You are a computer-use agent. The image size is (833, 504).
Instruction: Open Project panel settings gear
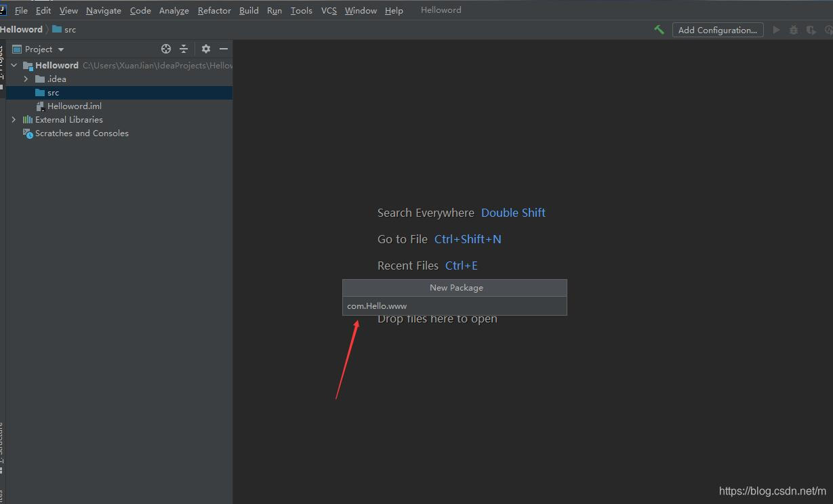point(206,49)
